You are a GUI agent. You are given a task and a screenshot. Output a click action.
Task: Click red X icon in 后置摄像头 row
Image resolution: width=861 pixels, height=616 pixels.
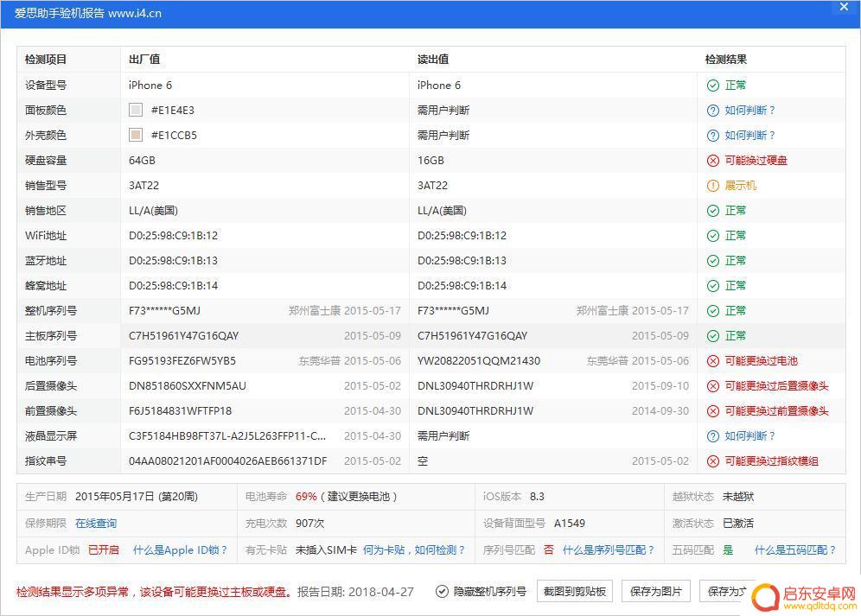pyautogui.click(x=712, y=386)
